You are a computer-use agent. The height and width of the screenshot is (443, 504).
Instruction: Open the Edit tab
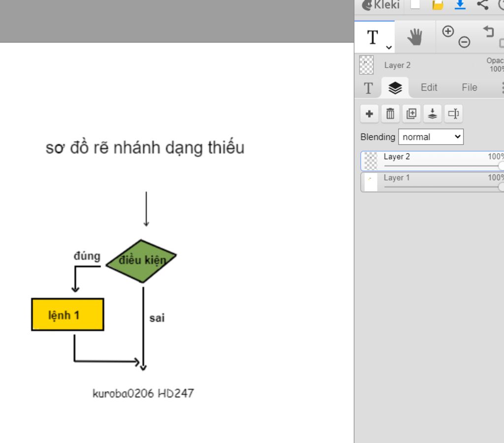pos(429,88)
